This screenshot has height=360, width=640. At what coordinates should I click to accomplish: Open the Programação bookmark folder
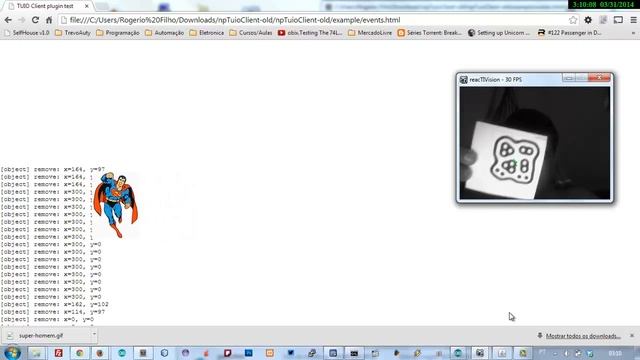(x=118, y=33)
